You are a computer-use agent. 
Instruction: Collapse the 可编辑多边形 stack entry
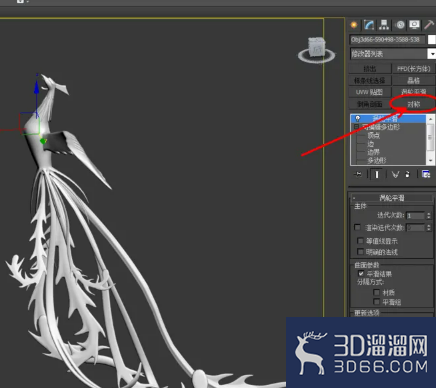[356, 127]
